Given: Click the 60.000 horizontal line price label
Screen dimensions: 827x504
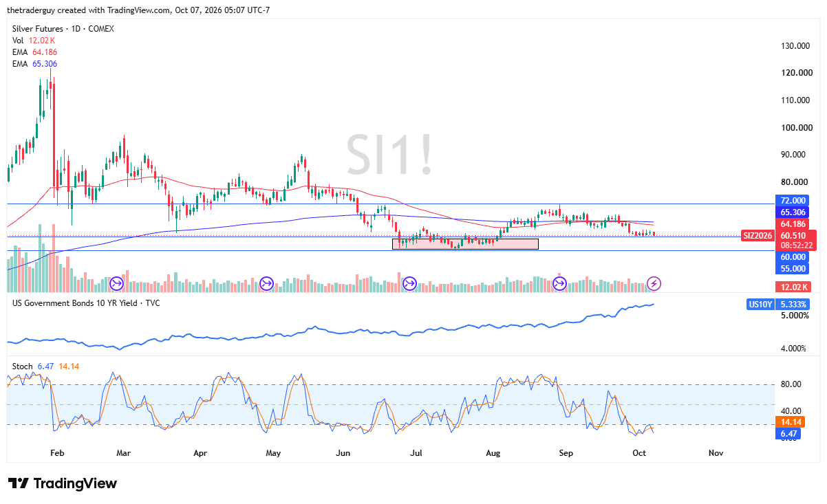Looking at the screenshot, I should click(791, 257).
